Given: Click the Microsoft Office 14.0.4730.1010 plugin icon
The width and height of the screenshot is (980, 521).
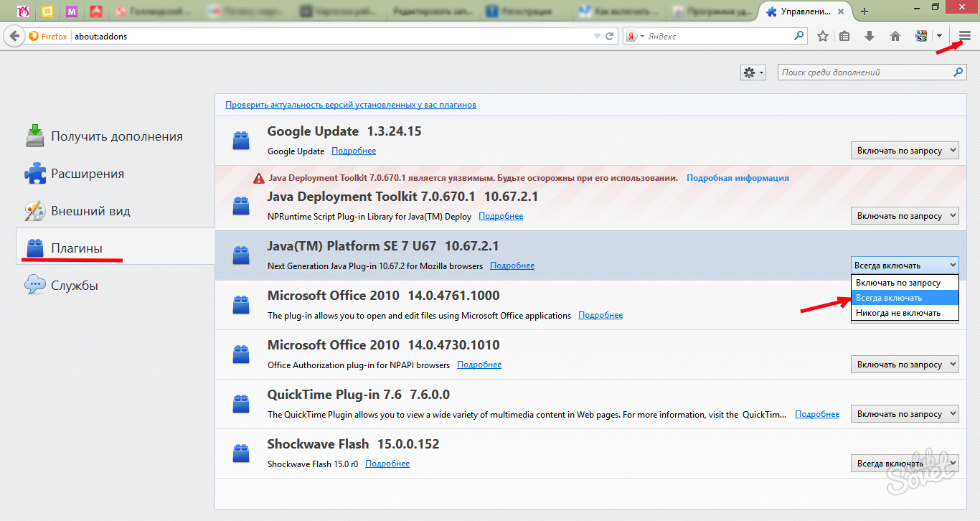Looking at the screenshot, I should coord(241,355).
